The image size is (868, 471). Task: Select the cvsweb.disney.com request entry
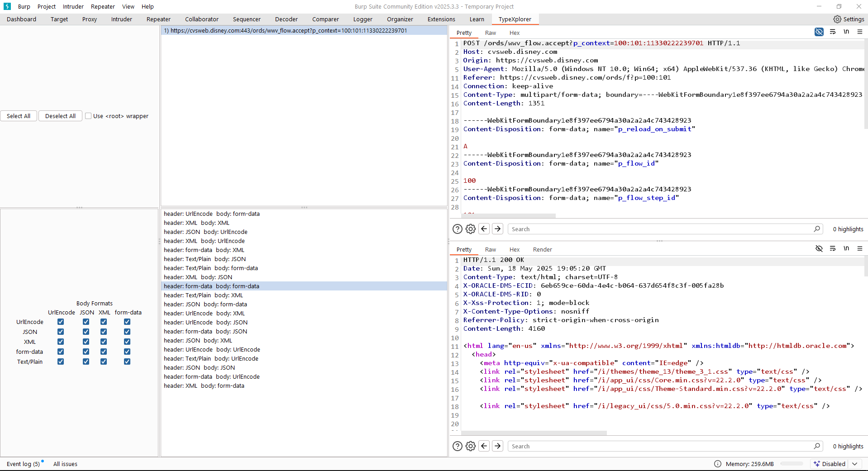click(x=304, y=30)
